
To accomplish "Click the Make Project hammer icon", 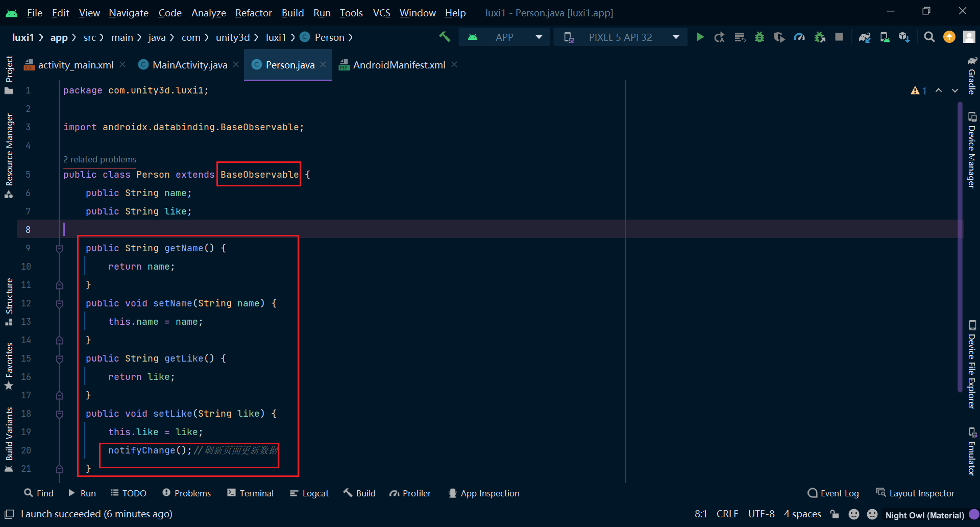I will tap(445, 37).
